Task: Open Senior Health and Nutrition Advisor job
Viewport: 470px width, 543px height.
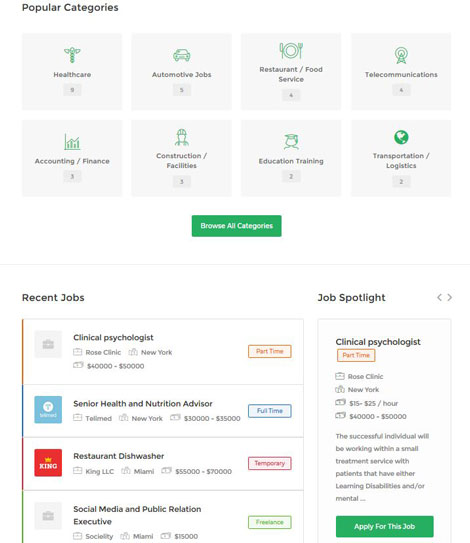Action: (x=143, y=403)
